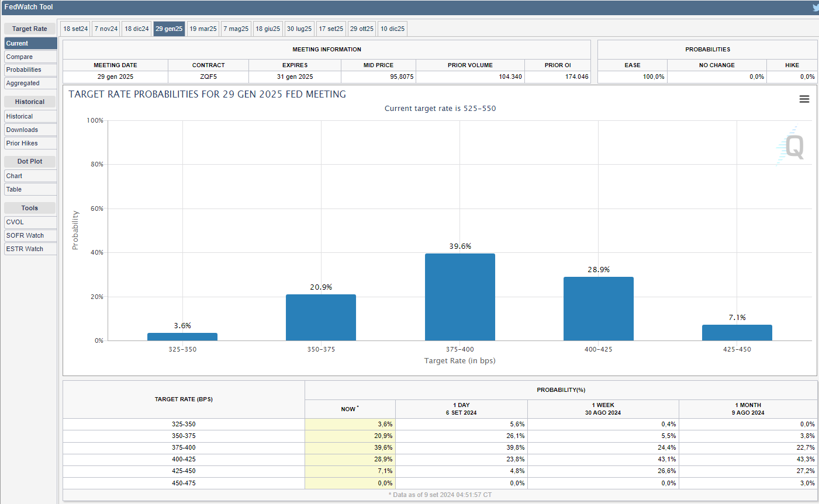This screenshot has height=504, width=819.
Task: Open the SOFR Watch tool
Action: click(x=30, y=235)
